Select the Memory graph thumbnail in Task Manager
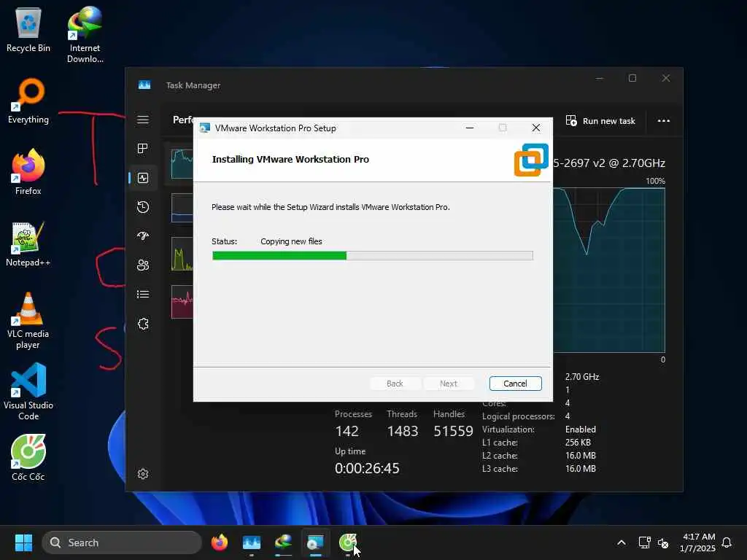 click(x=182, y=208)
